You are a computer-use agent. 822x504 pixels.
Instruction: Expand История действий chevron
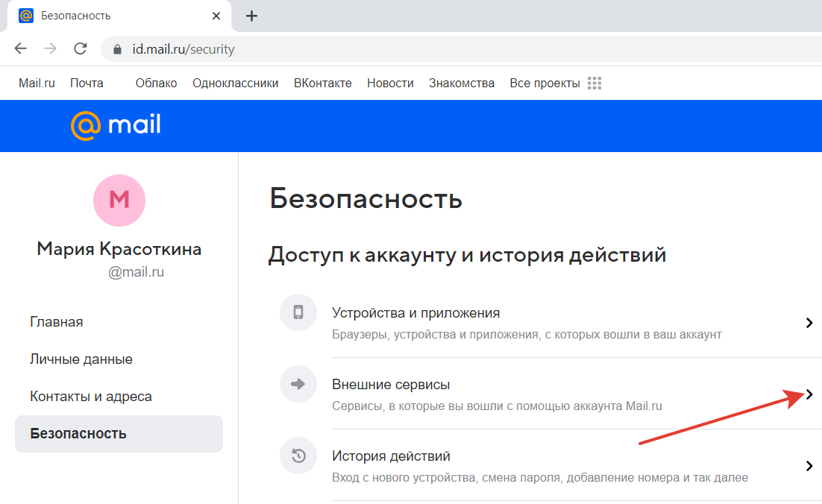pos(809,466)
